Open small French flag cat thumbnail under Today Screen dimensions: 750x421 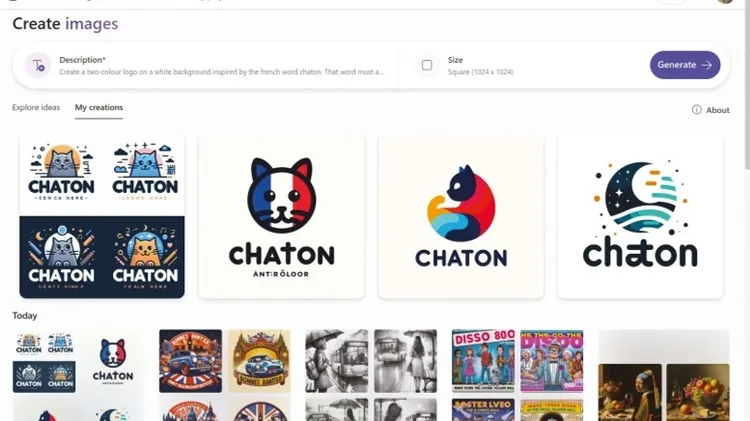tap(113, 361)
